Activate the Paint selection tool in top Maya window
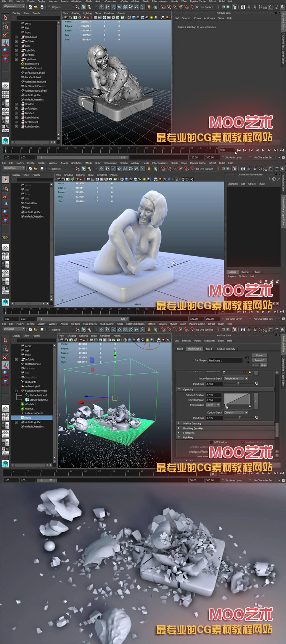286x644 pixels. pyautogui.click(x=5, y=34)
